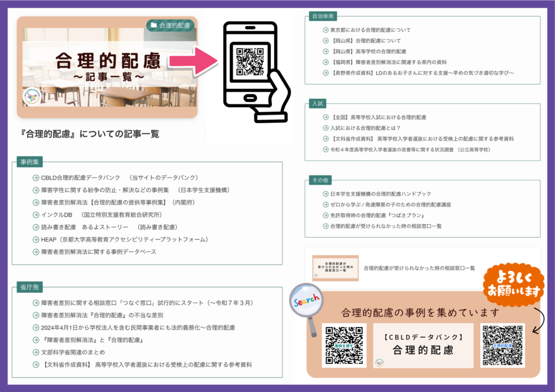Click the round logo on classroom banner
Viewport: 555px width, 392px height.
tap(32, 96)
